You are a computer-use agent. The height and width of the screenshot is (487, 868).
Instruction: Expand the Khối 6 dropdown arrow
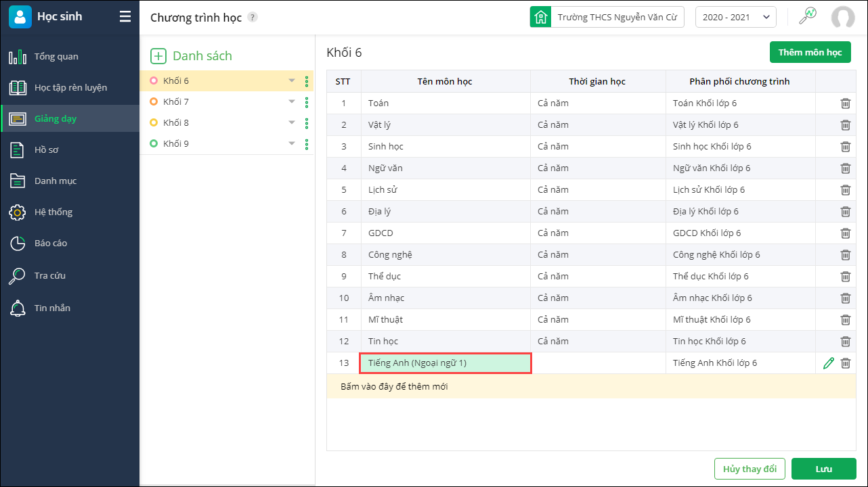(292, 80)
